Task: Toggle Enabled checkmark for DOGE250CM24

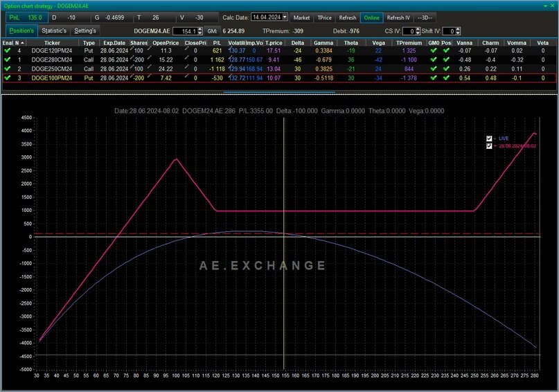Action: pos(7,69)
